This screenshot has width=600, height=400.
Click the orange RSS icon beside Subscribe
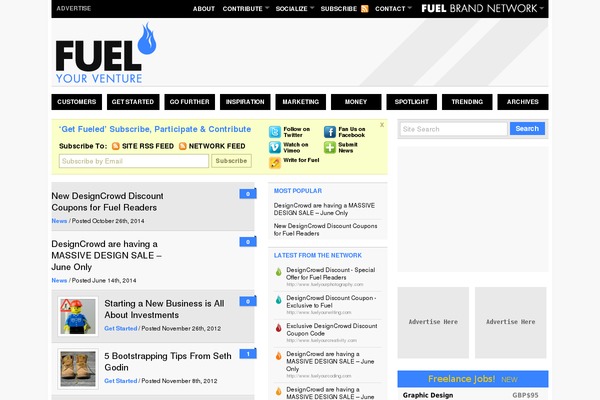(x=365, y=9)
